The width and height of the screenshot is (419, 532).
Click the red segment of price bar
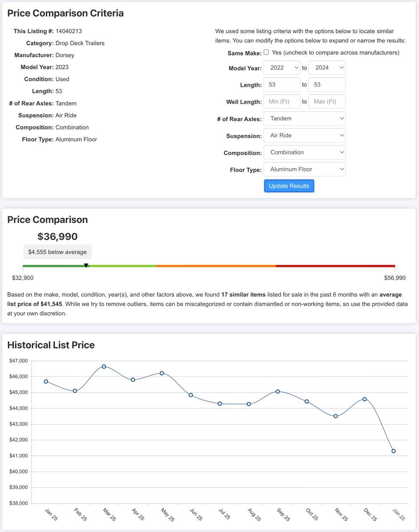(335, 266)
